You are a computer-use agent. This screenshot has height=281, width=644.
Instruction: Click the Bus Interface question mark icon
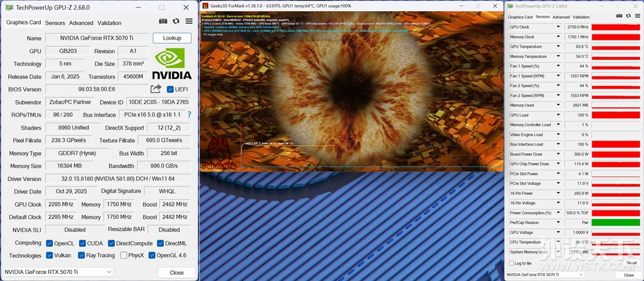(x=189, y=115)
